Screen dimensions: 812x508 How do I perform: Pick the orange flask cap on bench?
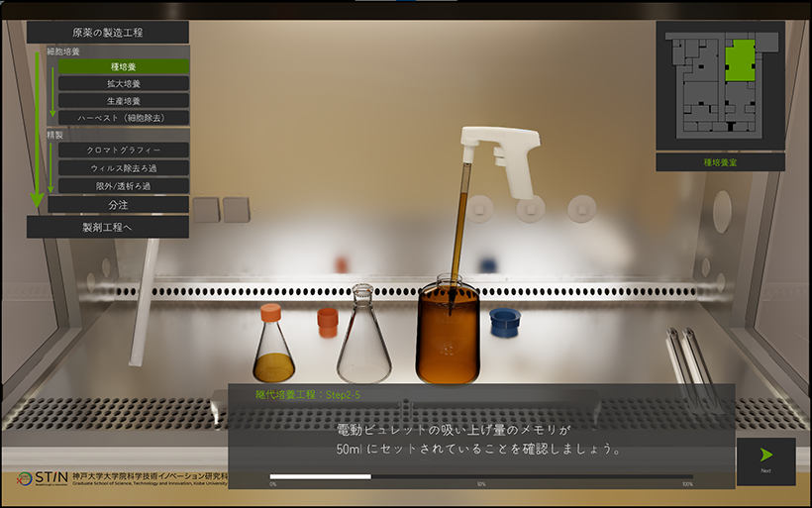click(x=327, y=322)
